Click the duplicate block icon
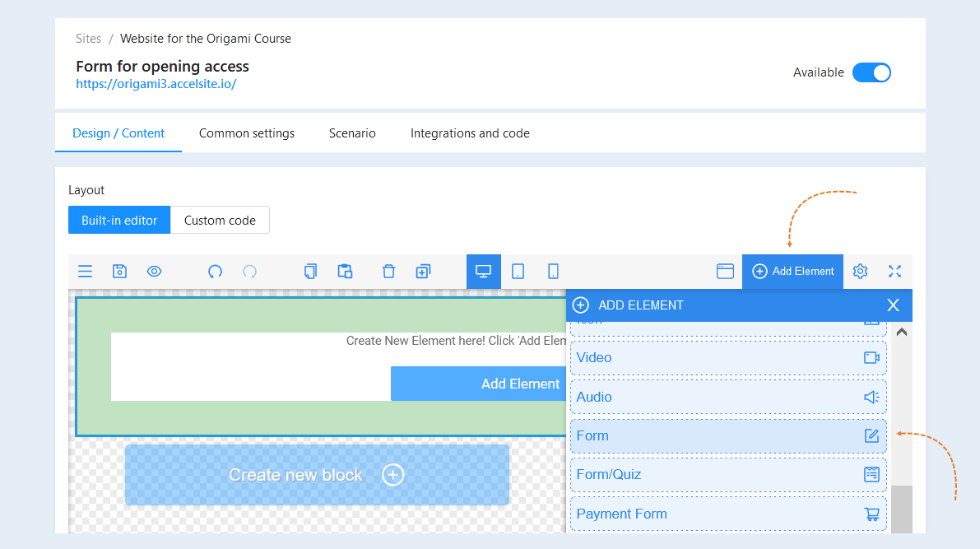The width and height of the screenshot is (980, 549). (x=423, y=272)
